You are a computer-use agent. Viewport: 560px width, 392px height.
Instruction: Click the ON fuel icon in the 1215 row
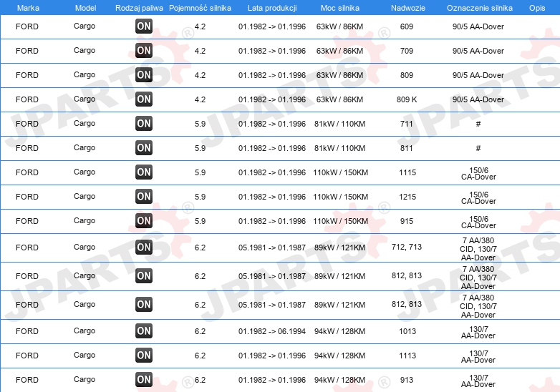pos(144,196)
